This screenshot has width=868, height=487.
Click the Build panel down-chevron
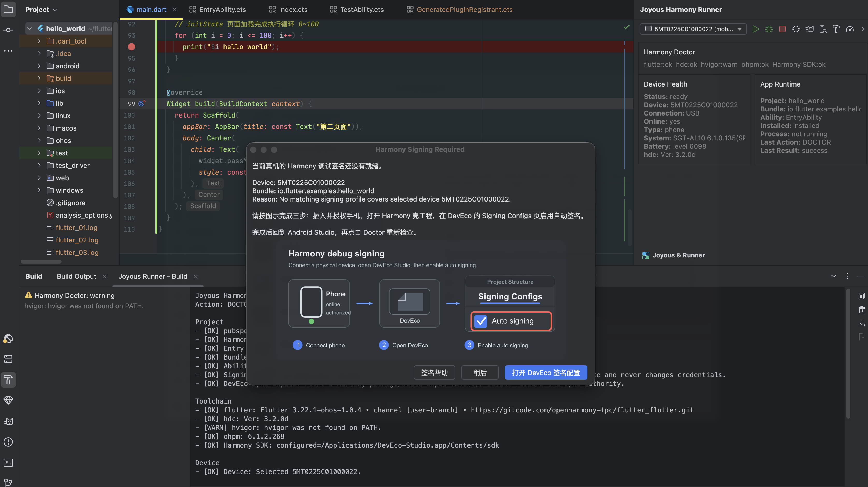point(834,276)
